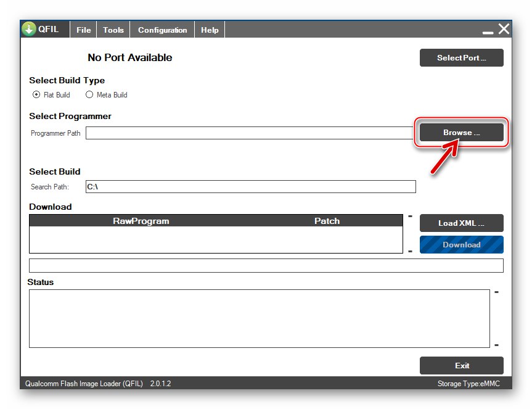Open the File menu
The height and width of the screenshot is (409, 532).
click(x=83, y=30)
